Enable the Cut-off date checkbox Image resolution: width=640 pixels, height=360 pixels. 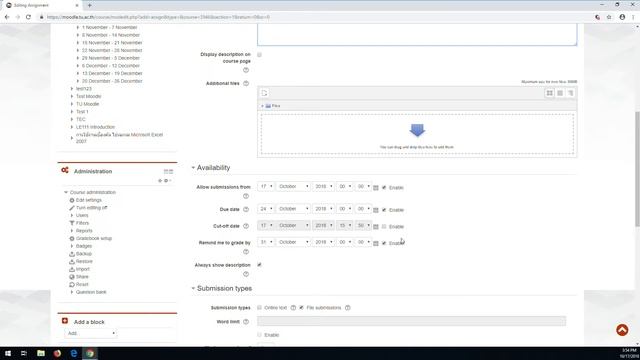coord(384,227)
